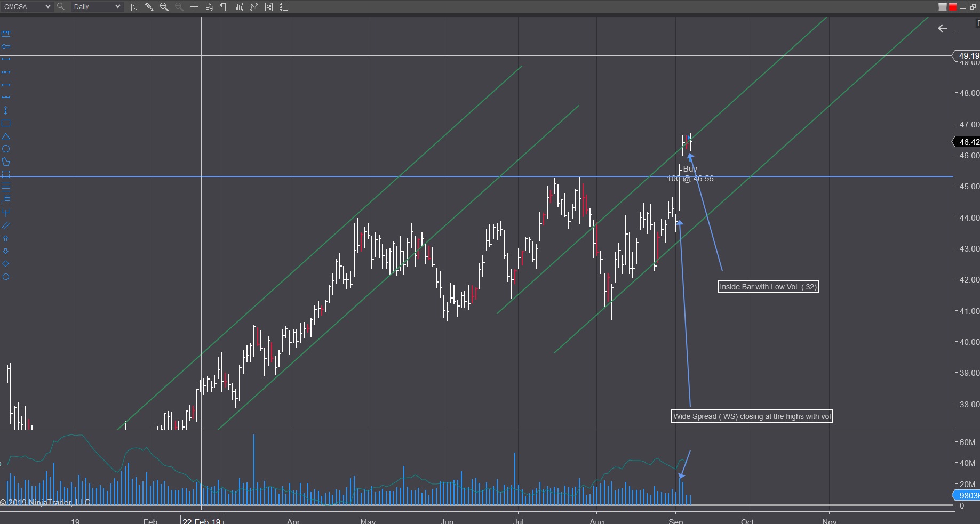This screenshot has width=980, height=524.
Task: Select the Arrow Line drawing tool
Action: (x=6, y=85)
